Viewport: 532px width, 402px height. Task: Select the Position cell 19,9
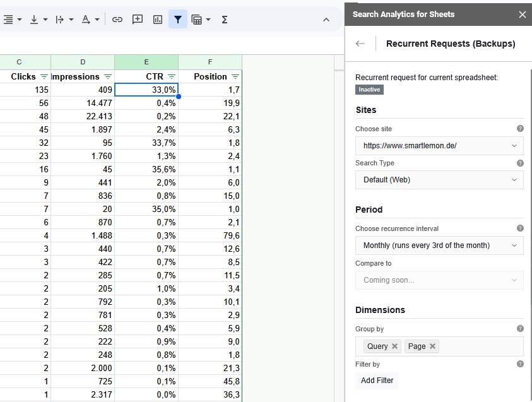pyautogui.click(x=210, y=103)
